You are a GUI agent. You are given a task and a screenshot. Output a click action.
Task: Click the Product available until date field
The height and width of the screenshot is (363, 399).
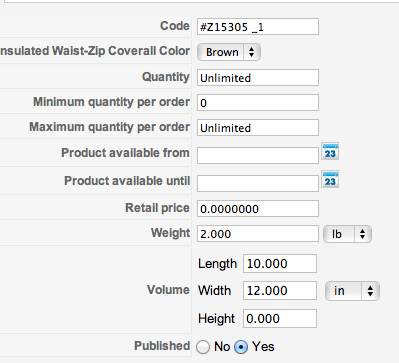258,183
